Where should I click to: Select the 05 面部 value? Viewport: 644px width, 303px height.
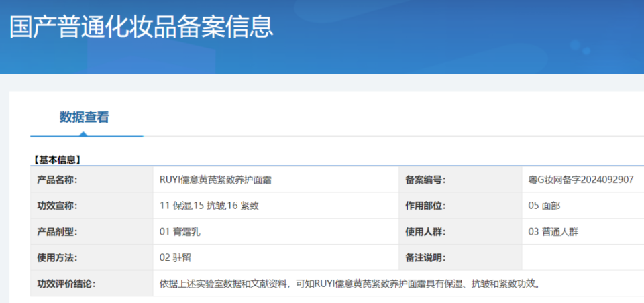[544, 206]
